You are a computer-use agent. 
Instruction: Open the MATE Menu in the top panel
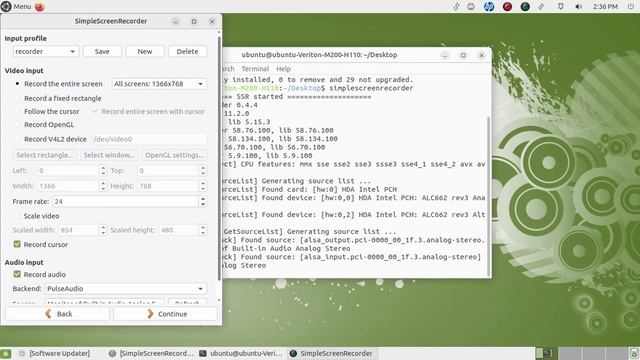(x=16, y=7)
